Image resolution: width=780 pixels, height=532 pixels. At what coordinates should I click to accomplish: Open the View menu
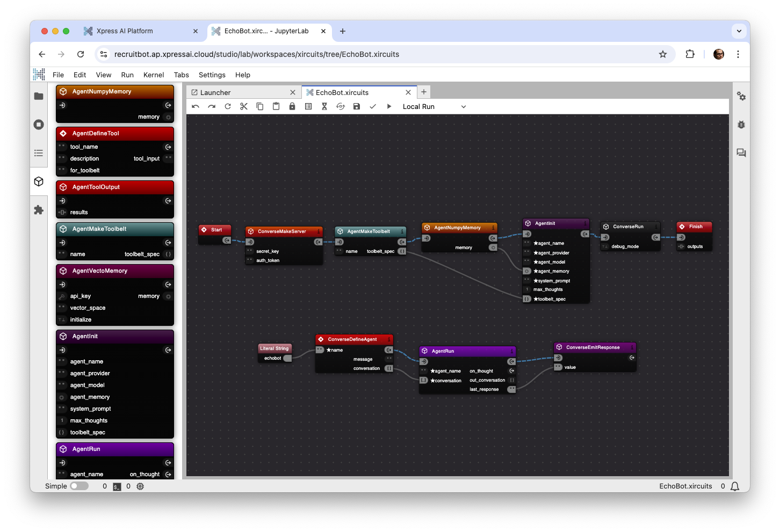(104, 75)
